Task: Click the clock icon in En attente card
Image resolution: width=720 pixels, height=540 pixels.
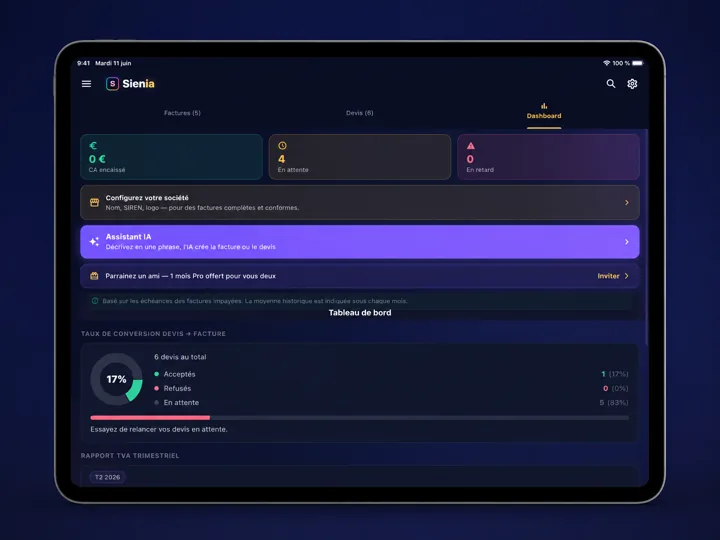Action: coord(282,146)
